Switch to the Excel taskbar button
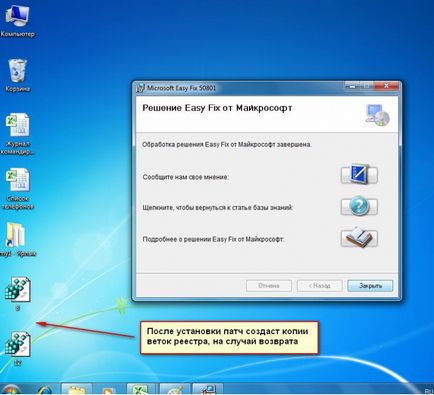The image size is (434, 395). (142, 389)
